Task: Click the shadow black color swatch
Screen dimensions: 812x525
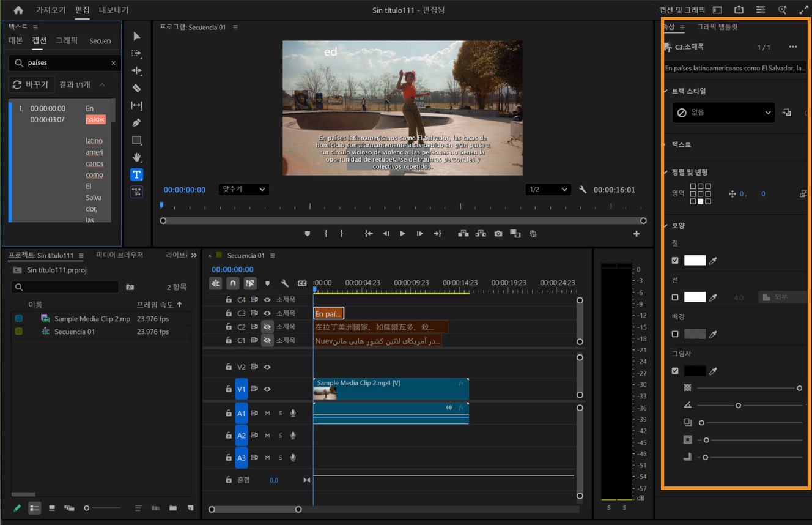Action: click(x=695, y=371)
